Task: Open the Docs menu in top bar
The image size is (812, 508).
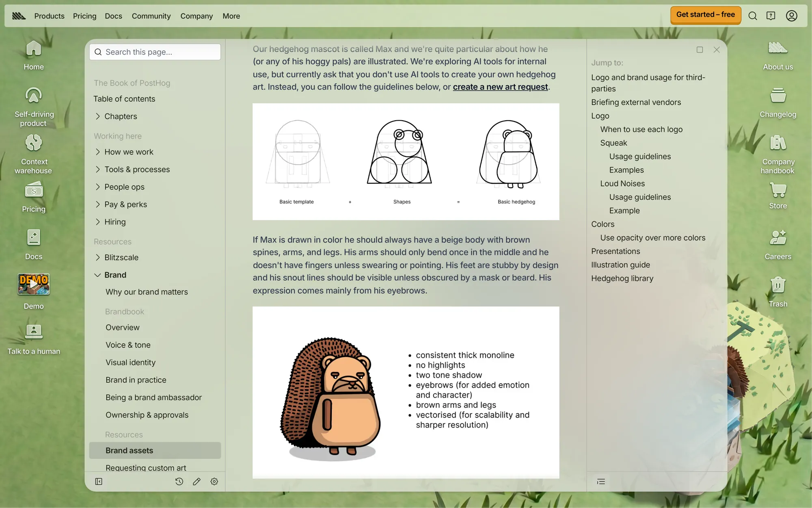Action: pos(113,16)
